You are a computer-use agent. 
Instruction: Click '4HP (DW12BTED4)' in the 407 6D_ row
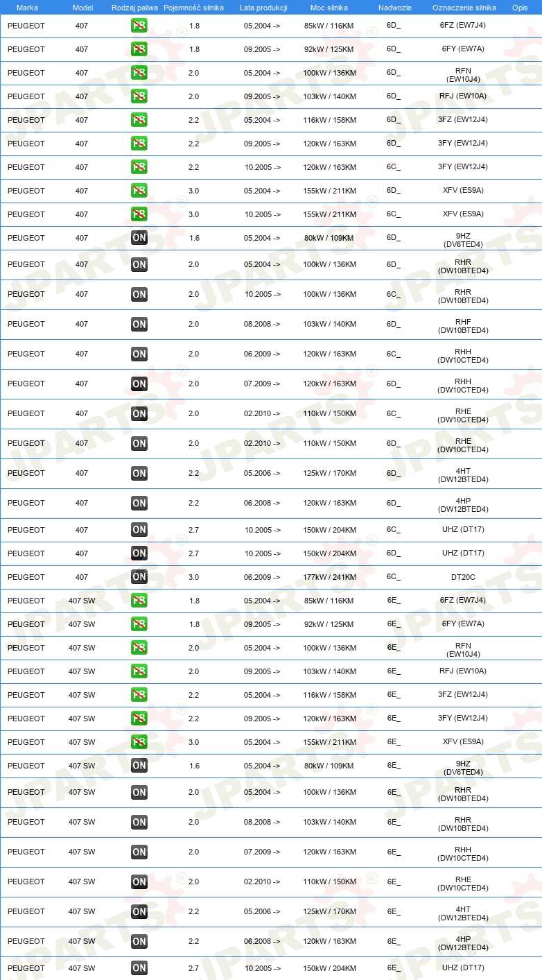[463, 506]
